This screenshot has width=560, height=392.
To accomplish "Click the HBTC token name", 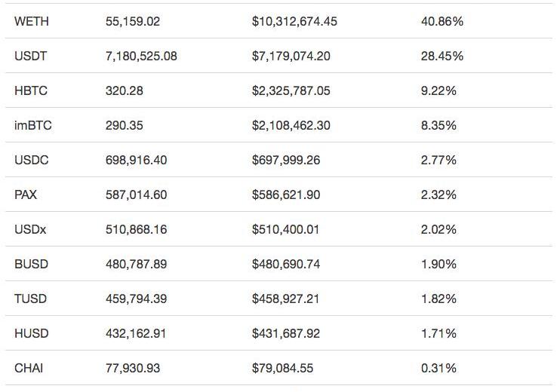I will point(31,91).
